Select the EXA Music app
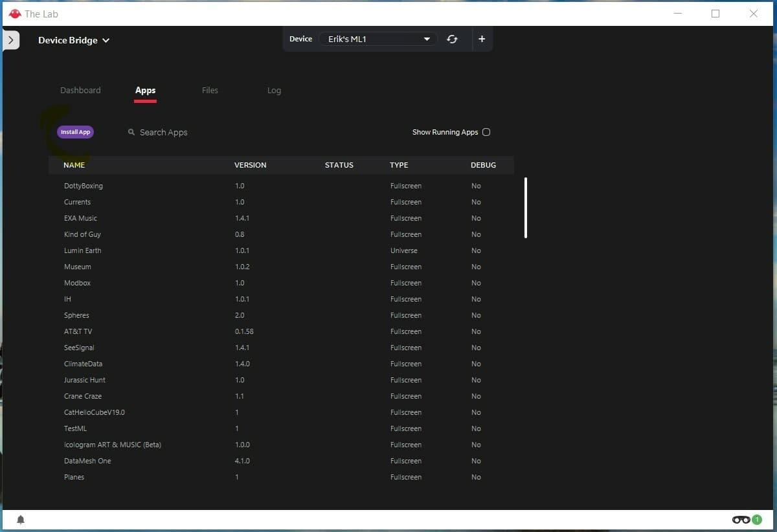Viewport: 777px width, 532px height. pos(281,218)
